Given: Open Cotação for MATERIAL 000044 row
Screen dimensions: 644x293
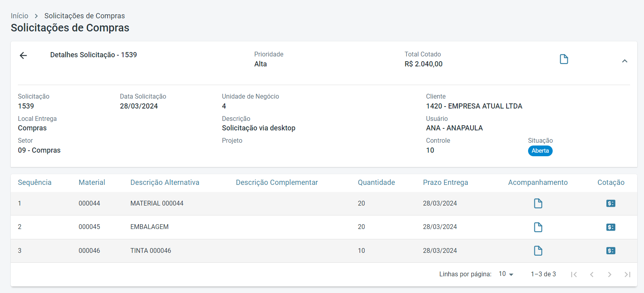Looking at the screenshot, I should click(611, 204).
